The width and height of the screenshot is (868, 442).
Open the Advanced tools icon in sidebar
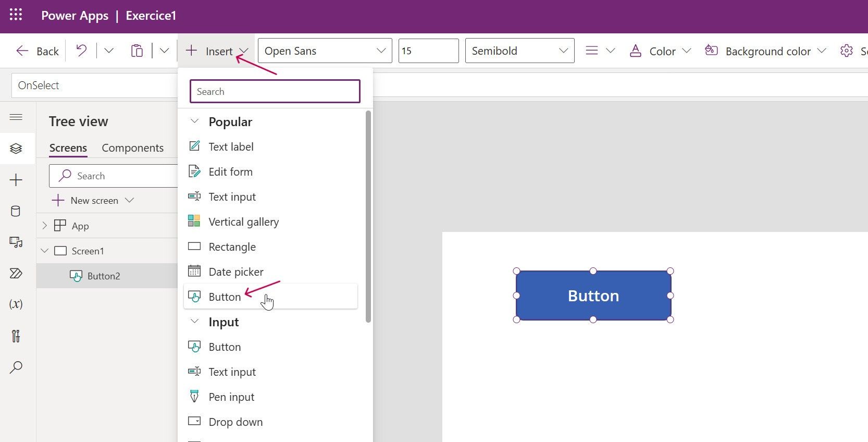pyautogui.click(x=16, y=336)
